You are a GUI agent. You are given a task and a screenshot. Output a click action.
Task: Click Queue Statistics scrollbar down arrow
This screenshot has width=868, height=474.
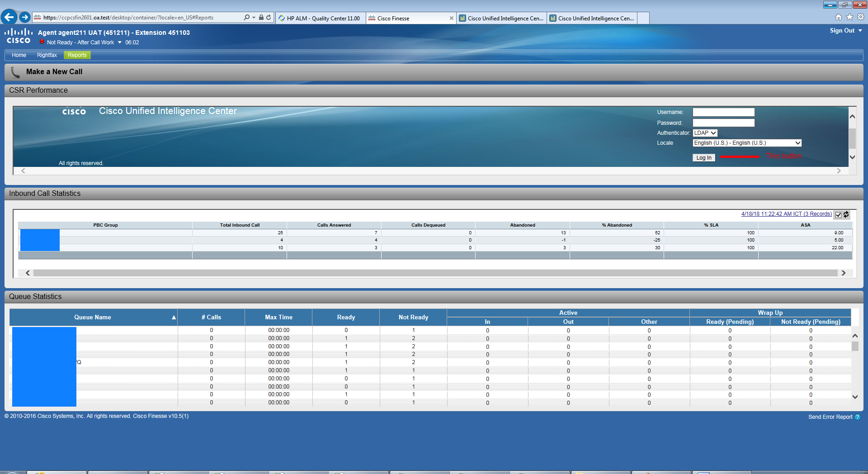pos(855,397)
